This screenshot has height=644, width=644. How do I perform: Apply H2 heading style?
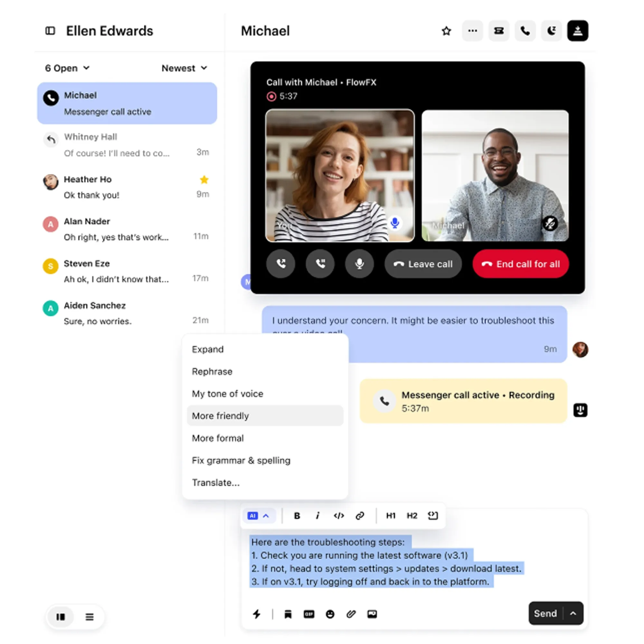click(412, 516)
